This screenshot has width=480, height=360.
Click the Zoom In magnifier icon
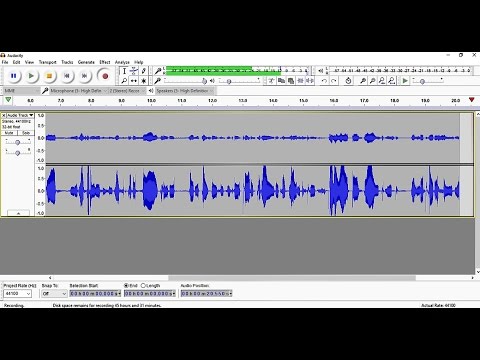coord(363,81)
